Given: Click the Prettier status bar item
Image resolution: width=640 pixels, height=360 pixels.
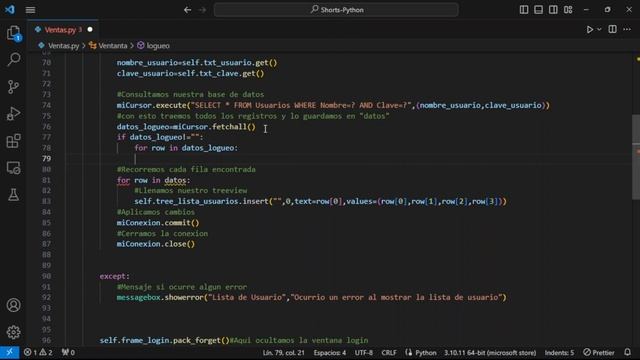Looking at the screenshot, I should 599,352.
